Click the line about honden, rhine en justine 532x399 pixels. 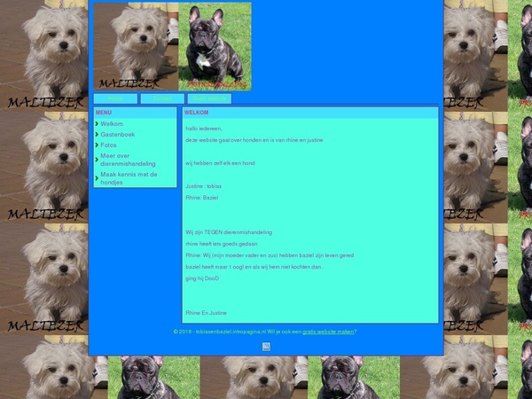point(254,140)
